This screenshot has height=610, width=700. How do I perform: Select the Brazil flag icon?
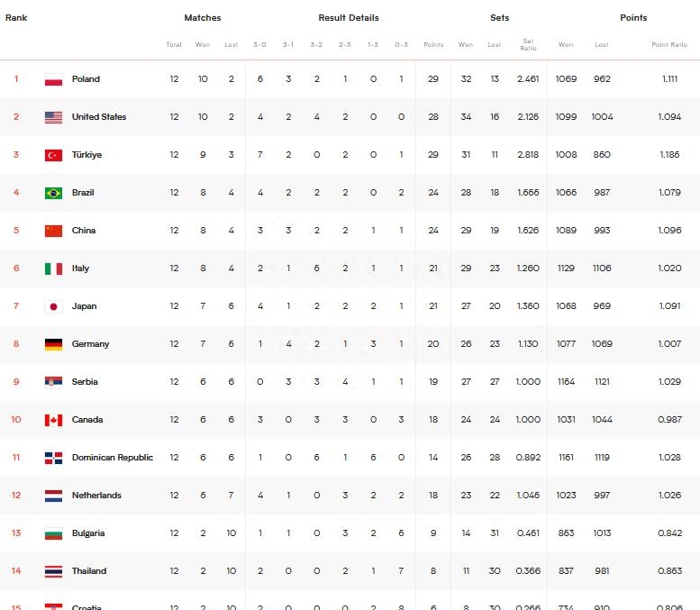click(53, 193)
